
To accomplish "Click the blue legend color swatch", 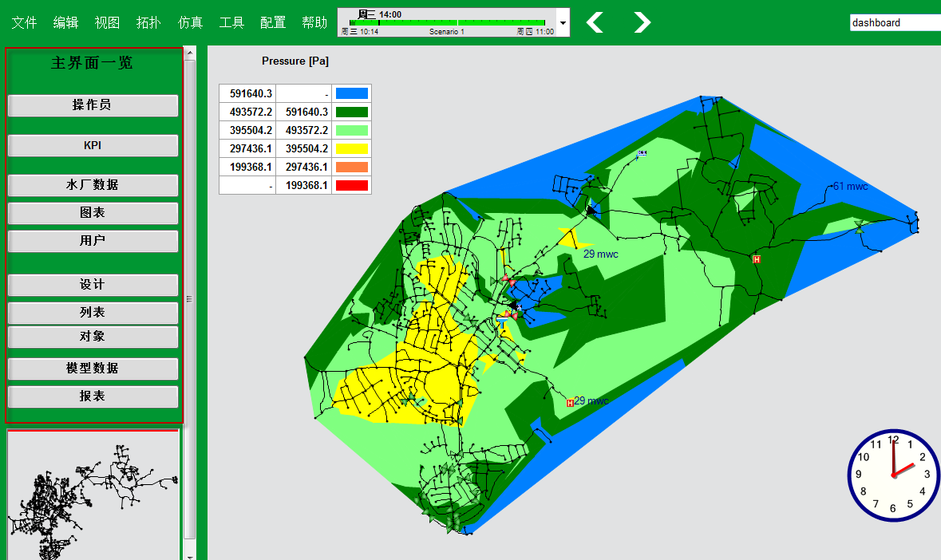I will tap(351, 93).
